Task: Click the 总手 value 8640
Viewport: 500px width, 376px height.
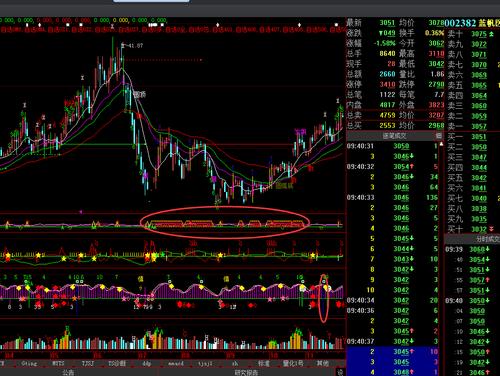Action: click(x=387, y=54)
